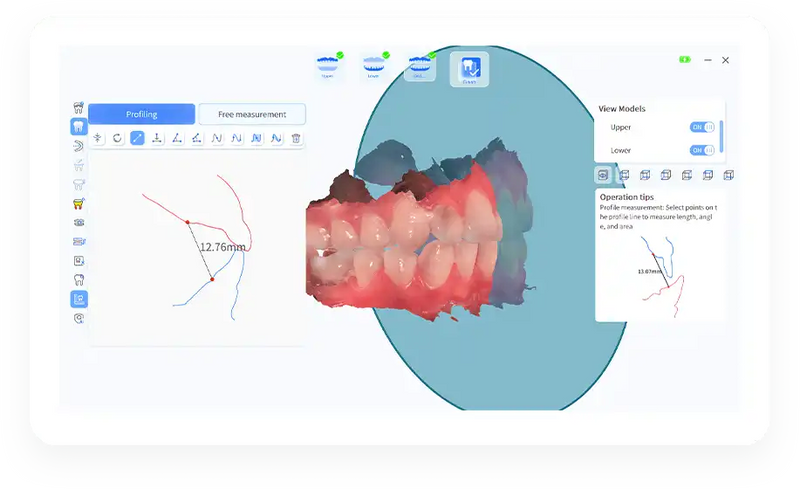Click the tooth outline icon above the measurement tool

79,280
